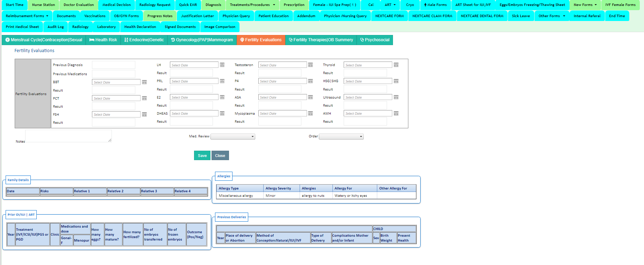Screen dimensions: 644x265
Task: Open the Laboratory page
Action: click(106, 27)
